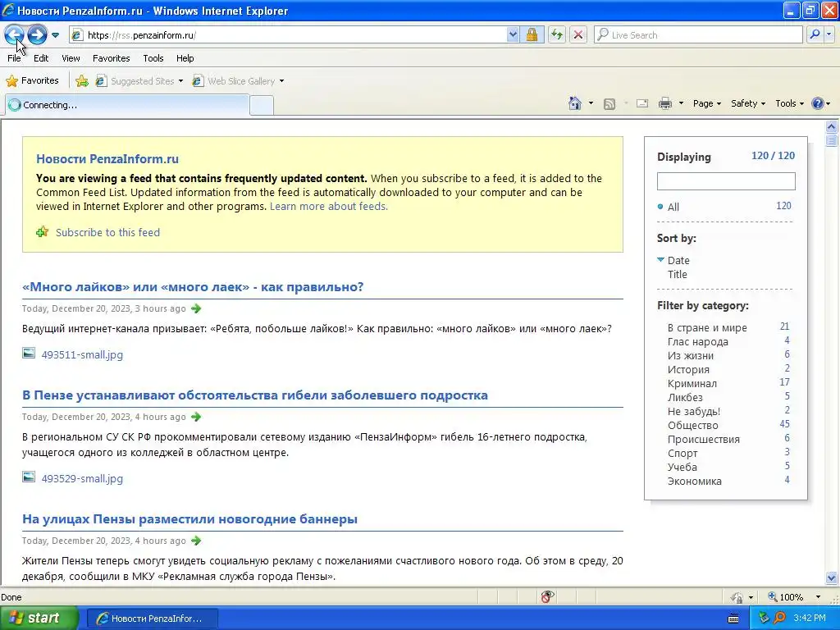
Task: Click the Live Search input box
Action: [698, 35]
